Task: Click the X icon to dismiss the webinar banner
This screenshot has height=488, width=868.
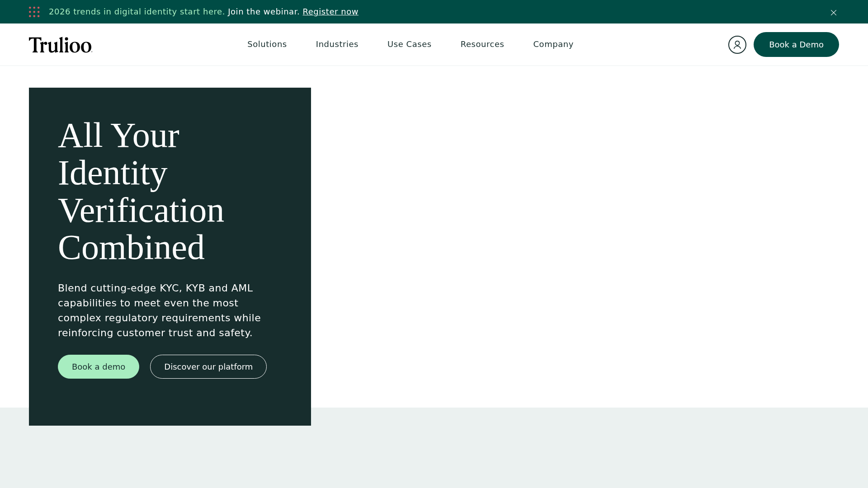Action: pos(833,13)
